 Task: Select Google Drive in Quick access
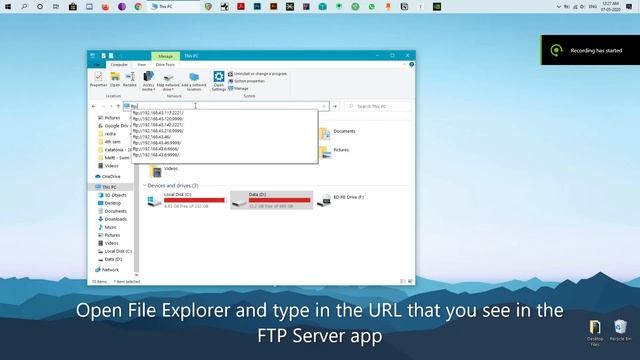114,126
